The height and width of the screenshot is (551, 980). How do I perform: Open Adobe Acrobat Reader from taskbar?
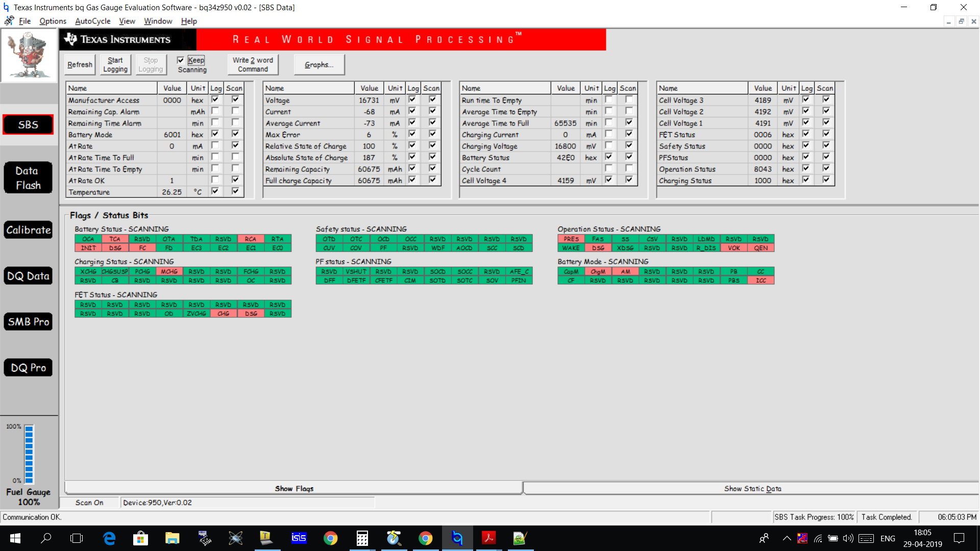click(488, 538)
